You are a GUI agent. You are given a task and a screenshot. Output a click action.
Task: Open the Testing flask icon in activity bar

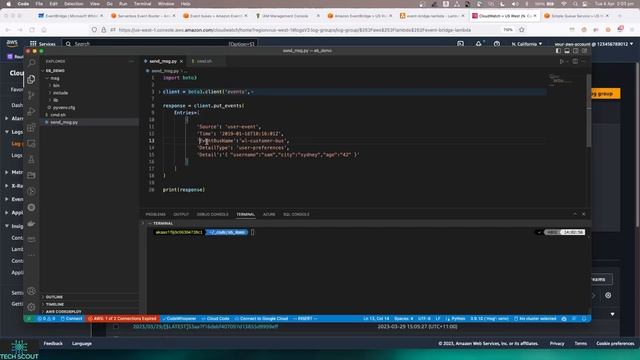point(31,160)
